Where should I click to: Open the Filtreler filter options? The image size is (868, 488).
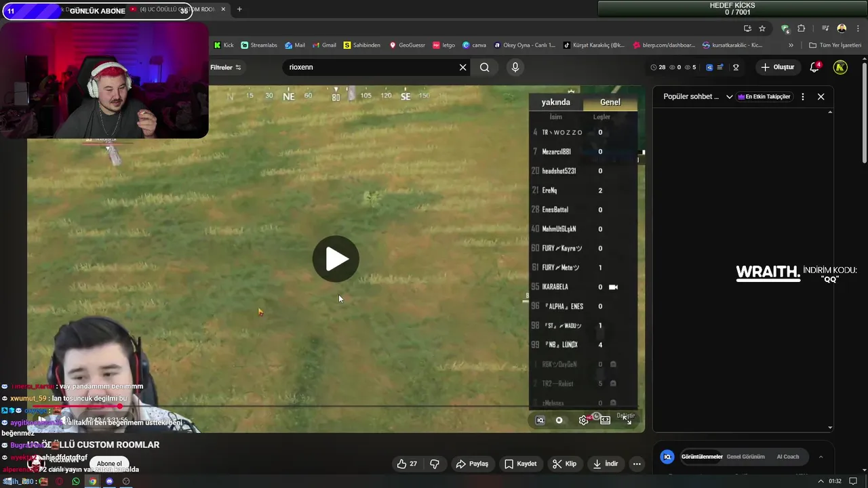coord(226,67)
